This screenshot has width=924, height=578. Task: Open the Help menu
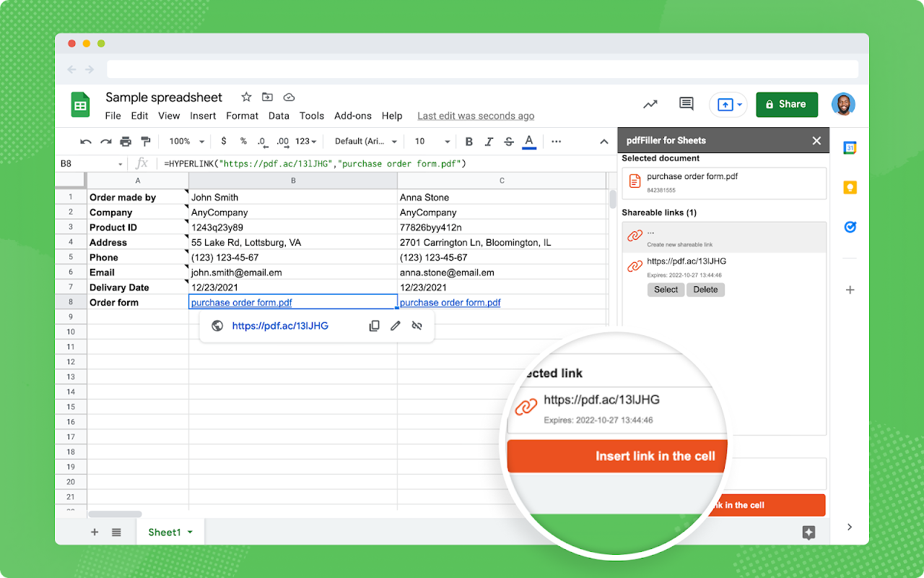pos(392,116)
